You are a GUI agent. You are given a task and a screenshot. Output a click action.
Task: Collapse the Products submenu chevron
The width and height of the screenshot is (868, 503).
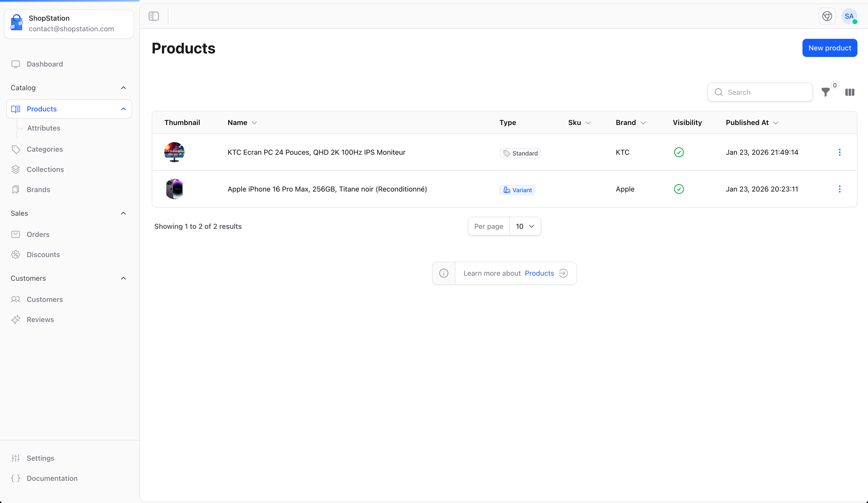click(x=123, y=109)
